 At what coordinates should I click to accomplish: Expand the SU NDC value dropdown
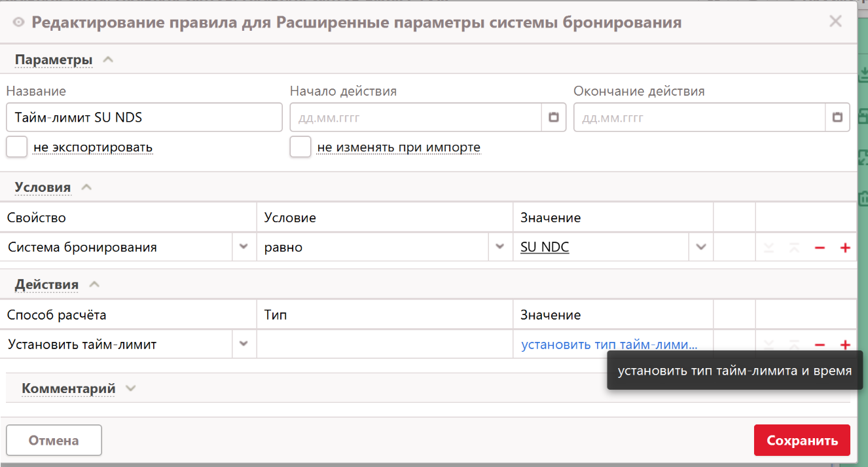(x=701, y=247)
